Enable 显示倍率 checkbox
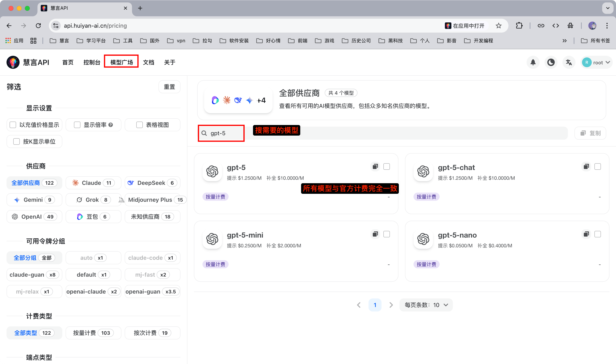 pyautogui.click(x=77, y=125)
